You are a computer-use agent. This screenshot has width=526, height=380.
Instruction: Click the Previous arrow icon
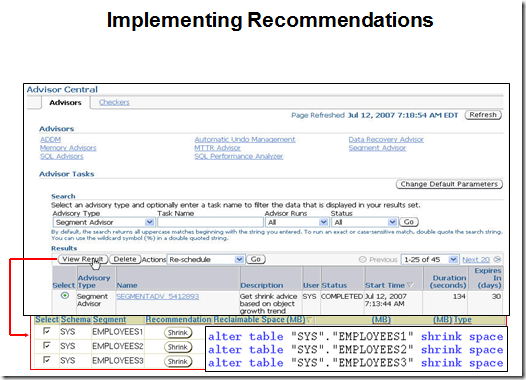362,260
